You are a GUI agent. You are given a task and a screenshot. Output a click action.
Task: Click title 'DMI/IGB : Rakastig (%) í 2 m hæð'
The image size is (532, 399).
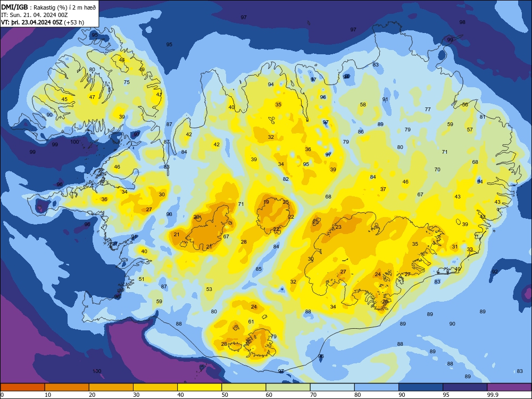click(x=48, y=7)
